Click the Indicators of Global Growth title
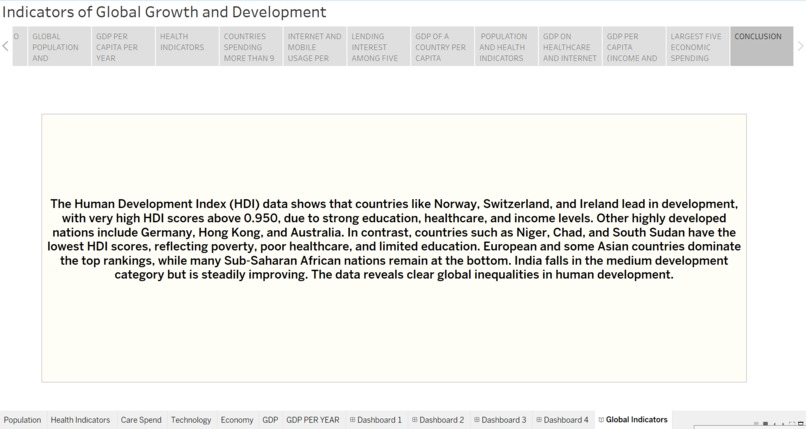 pyautogui.click(x=164, y=12)
